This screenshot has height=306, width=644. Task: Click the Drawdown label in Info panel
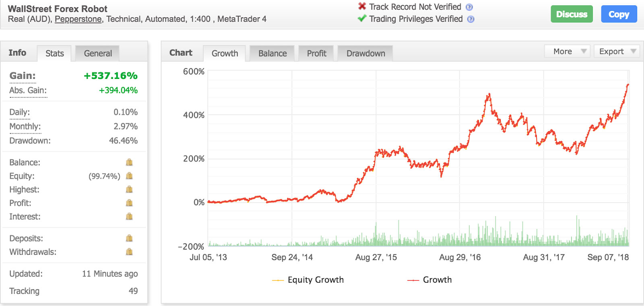click(x=30, y=141)
